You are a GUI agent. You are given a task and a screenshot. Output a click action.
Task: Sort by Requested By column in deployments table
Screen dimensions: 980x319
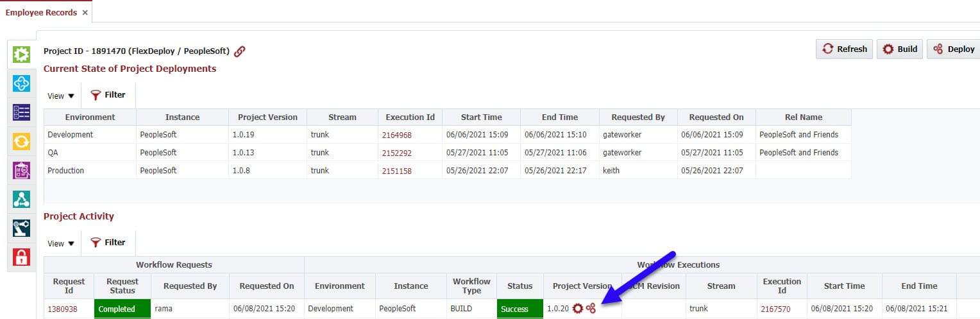[638, 117]
